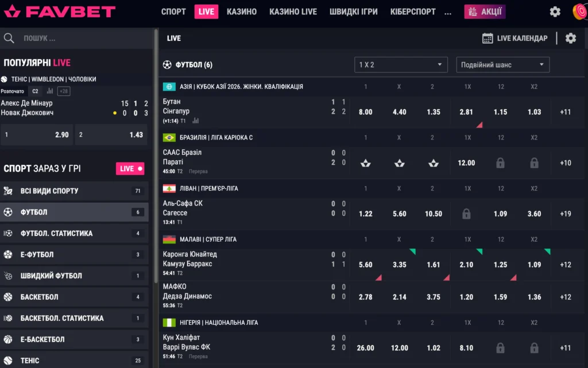Open LIVE panel settings gear
Screen dimensions: 588x368
pyautogui.click(x=571, y=38)
